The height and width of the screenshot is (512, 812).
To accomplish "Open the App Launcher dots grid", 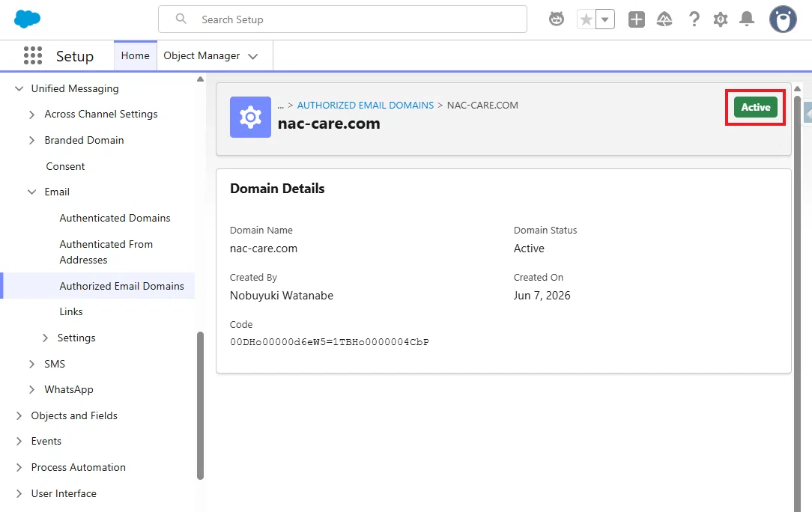I will tap(33, 55).
